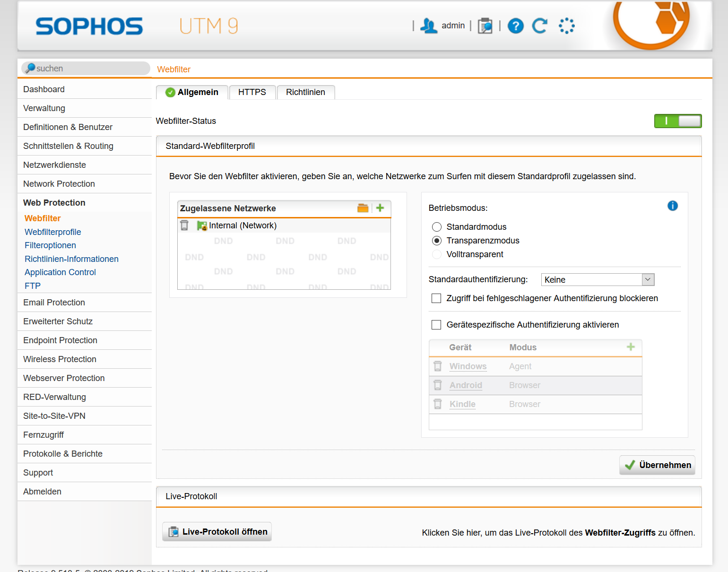Click the folder icon in Zugelassene Netzwerke

[363, 208]
